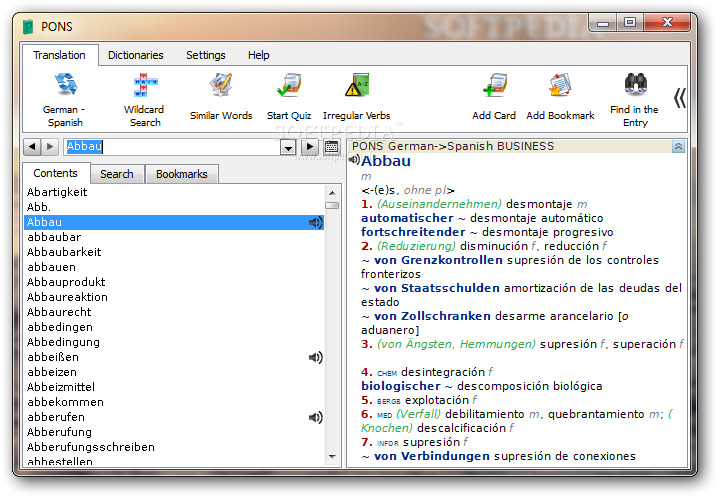
Task: Open the Settings tab
Action: [x=206, y=55]
